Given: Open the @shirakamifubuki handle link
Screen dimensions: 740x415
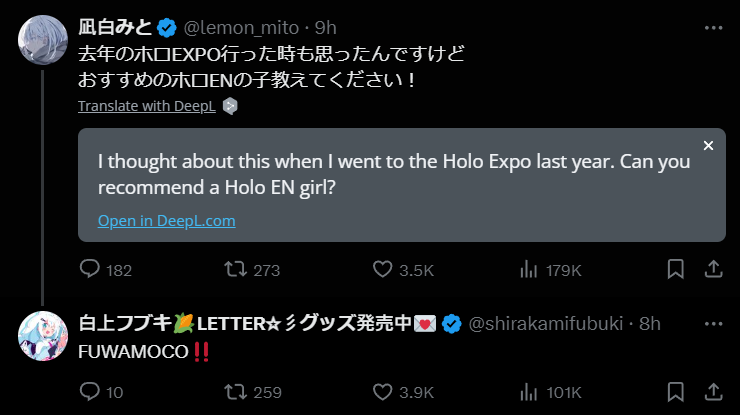Looking at the screenshot, I should [x=547, y=323].
